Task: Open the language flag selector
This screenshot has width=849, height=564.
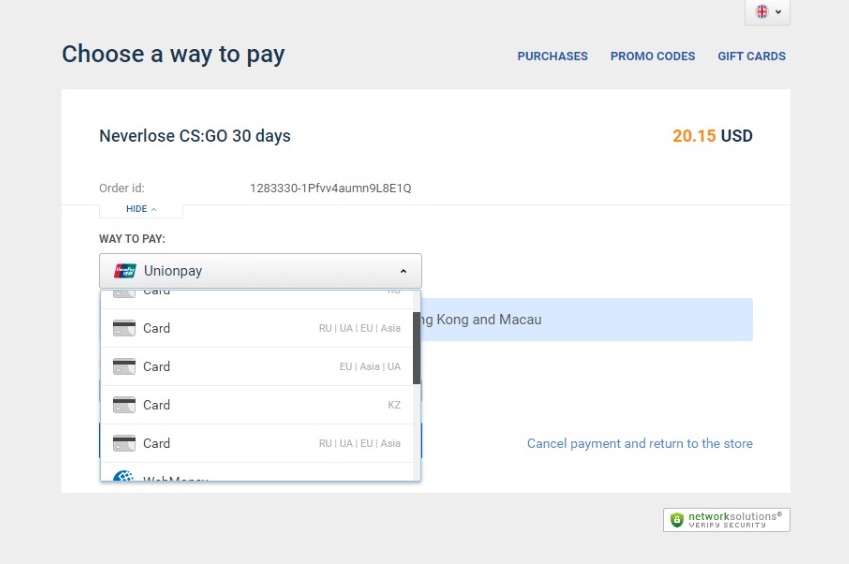Action: (767, 12)
